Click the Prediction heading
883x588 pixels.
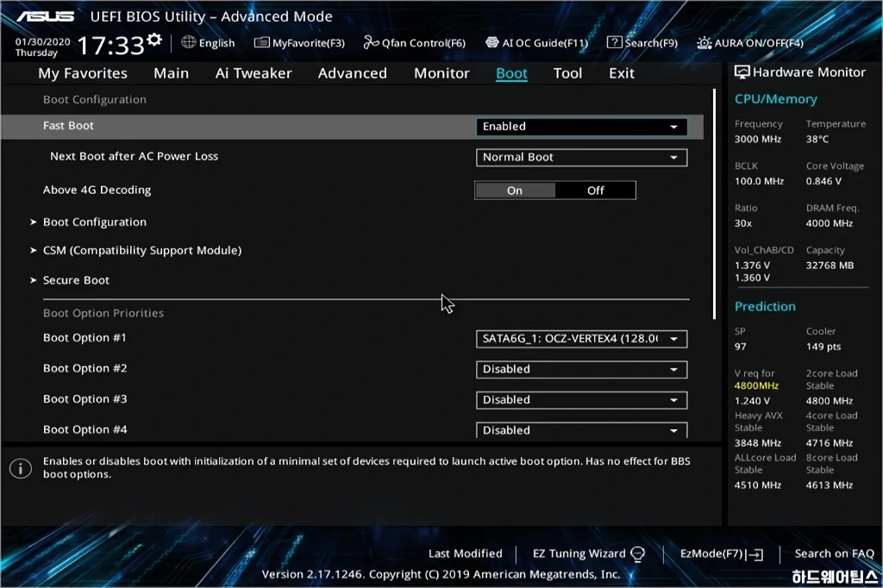[765, 306]
